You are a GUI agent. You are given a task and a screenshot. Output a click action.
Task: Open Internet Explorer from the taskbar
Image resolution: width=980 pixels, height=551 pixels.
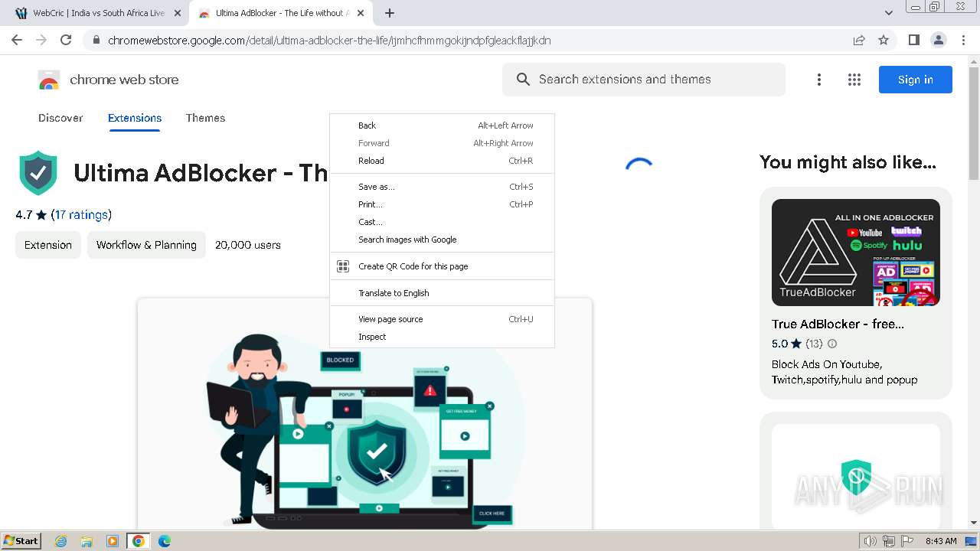point(61,541)
